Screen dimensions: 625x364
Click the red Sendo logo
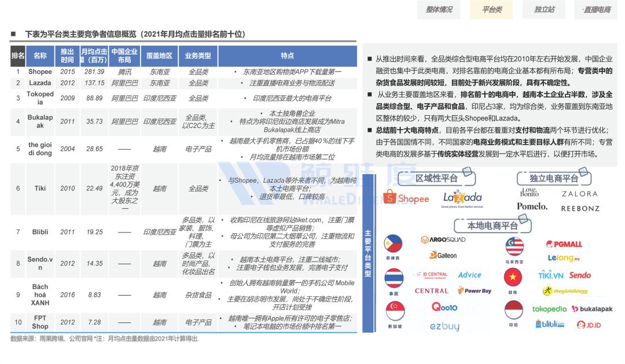[x=580, y=275]
